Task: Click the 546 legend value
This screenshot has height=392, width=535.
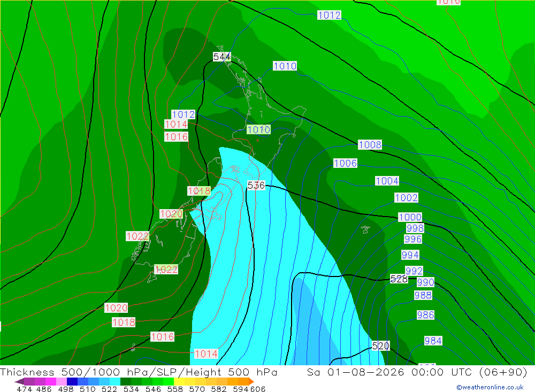Action: tap(153, 389)
